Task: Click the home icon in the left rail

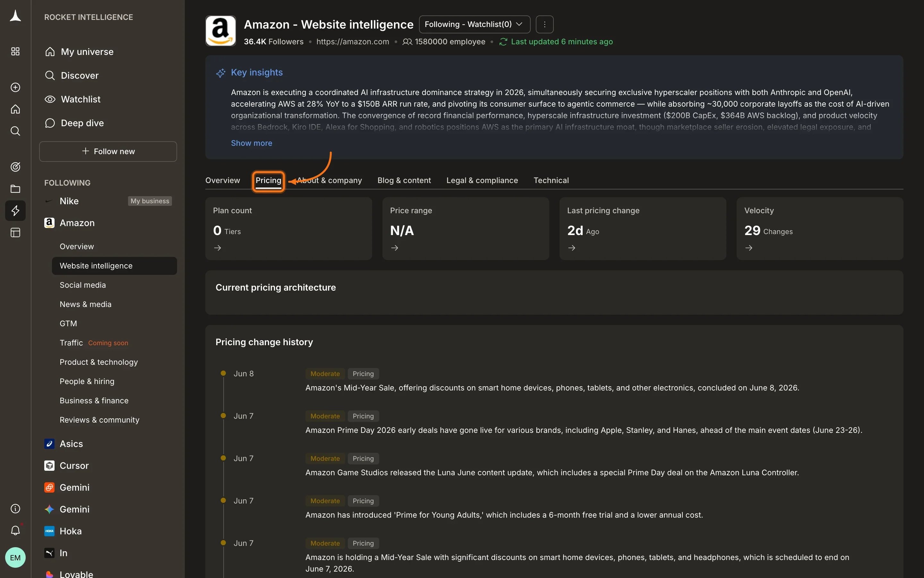Action: (x=15, y=109)
